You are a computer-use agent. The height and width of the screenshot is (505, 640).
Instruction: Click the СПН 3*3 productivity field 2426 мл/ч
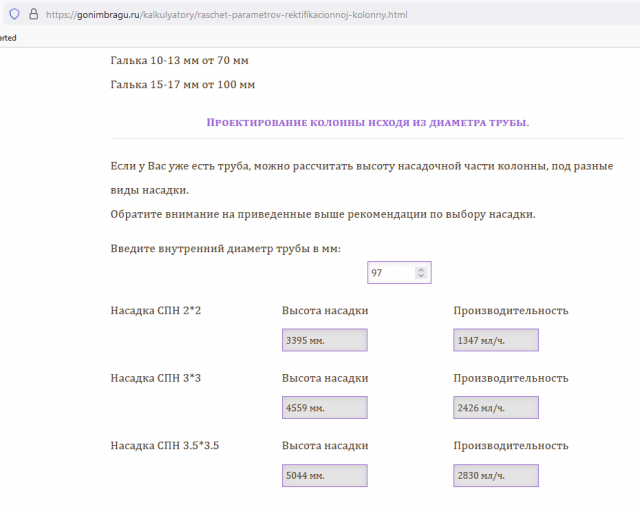[496, 408]
